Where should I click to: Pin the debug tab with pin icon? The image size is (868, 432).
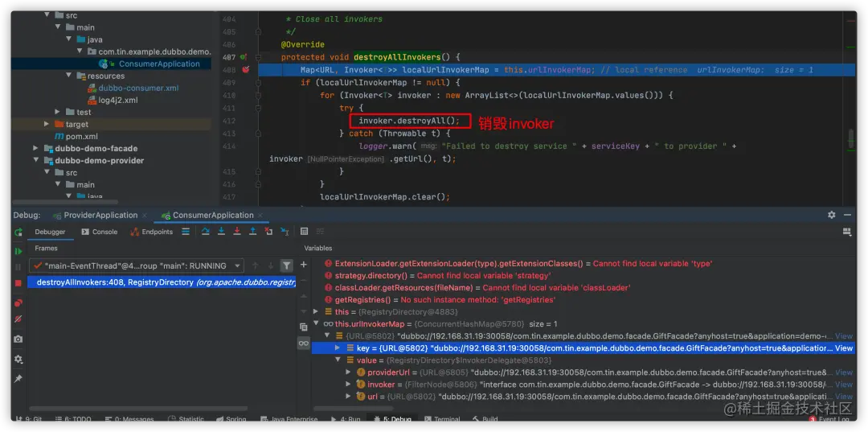point(18,379)
